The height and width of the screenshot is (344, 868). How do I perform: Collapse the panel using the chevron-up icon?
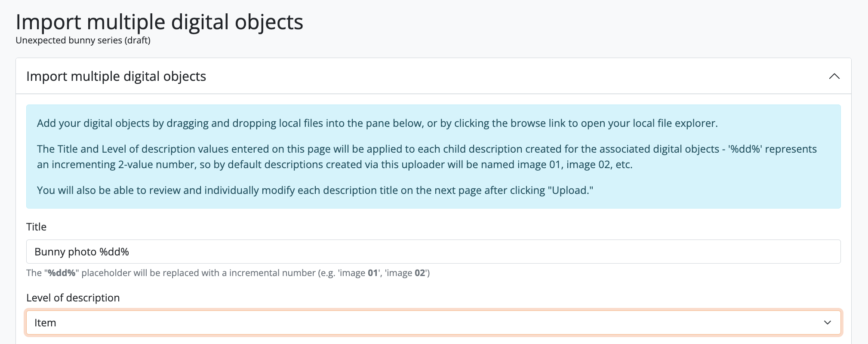pyautogui.click(x=834, y=76)
